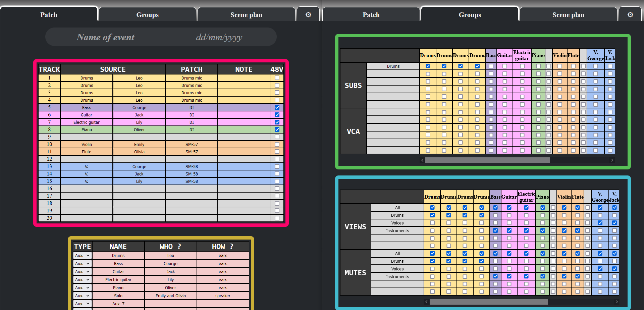Click 'Drums' name cell in SUBS section
Viewport: 644px width, 310px height.
tap(393, 66)
